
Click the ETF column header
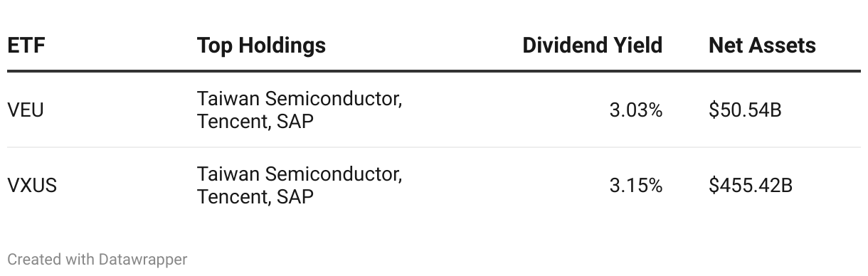coord(26,46)
